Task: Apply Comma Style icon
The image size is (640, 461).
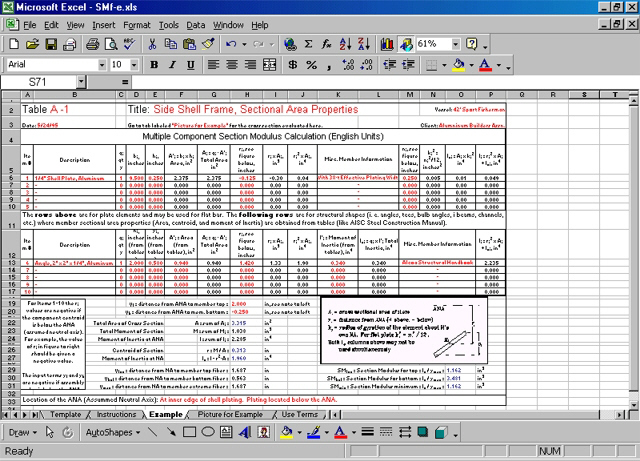Action: click(x=329, y=65)
